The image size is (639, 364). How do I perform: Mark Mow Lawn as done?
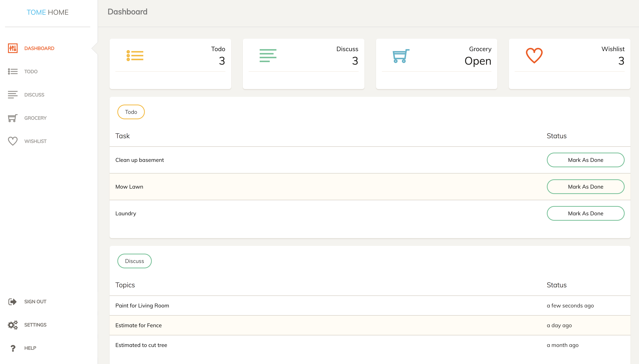[x=585, y=187]
